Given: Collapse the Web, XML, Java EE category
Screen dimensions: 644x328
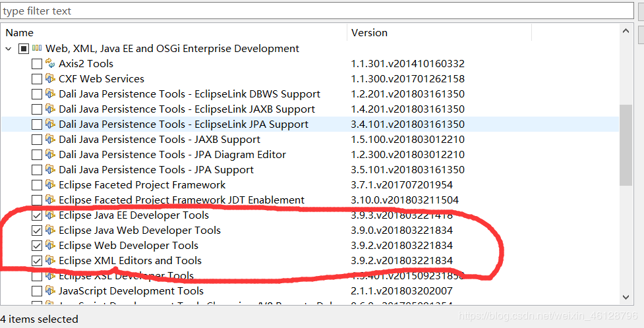Looking at the screenshot, I should 8,49.
